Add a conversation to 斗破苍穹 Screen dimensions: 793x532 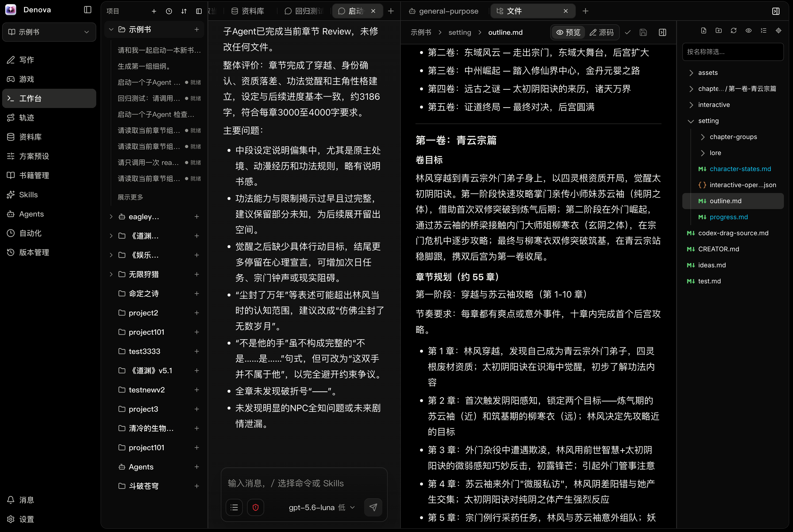coord(197,486)
